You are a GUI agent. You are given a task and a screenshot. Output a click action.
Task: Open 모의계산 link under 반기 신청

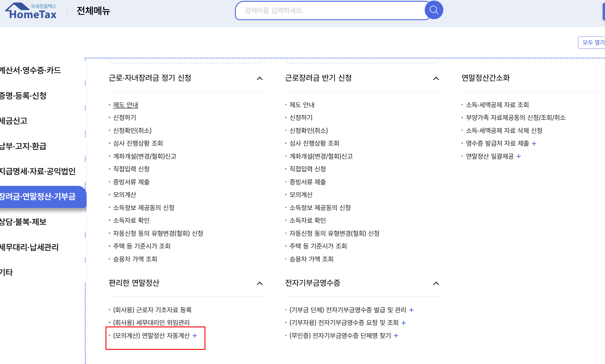[x=301, y=195]
